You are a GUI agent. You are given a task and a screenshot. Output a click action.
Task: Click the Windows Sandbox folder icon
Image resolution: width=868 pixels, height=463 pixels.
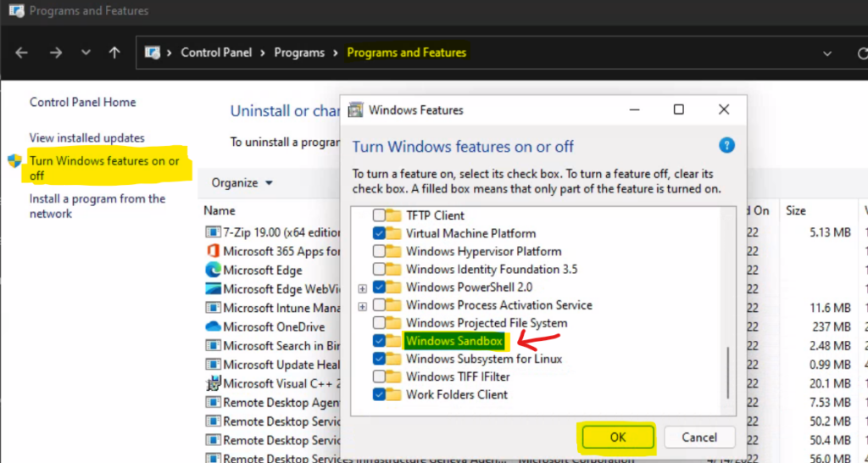(x=393, y=341)
